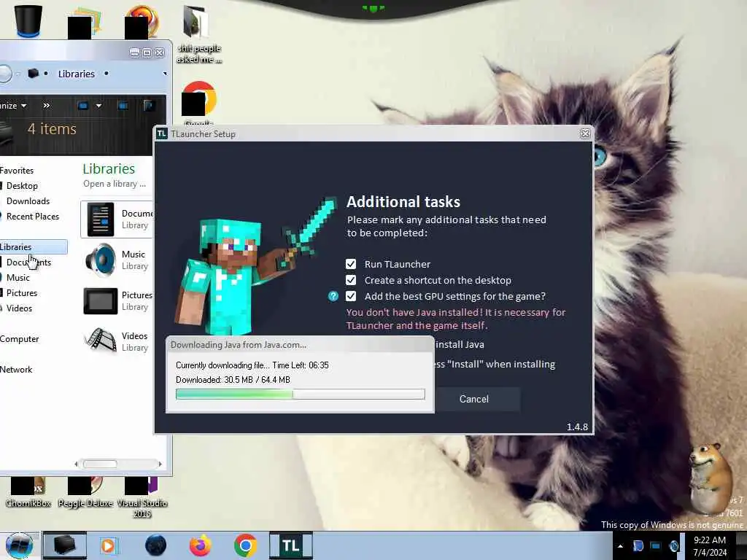The image size is (747, 560).
Task: Click the address bar separator arrow after Libraries
Action: coord(107,74)
